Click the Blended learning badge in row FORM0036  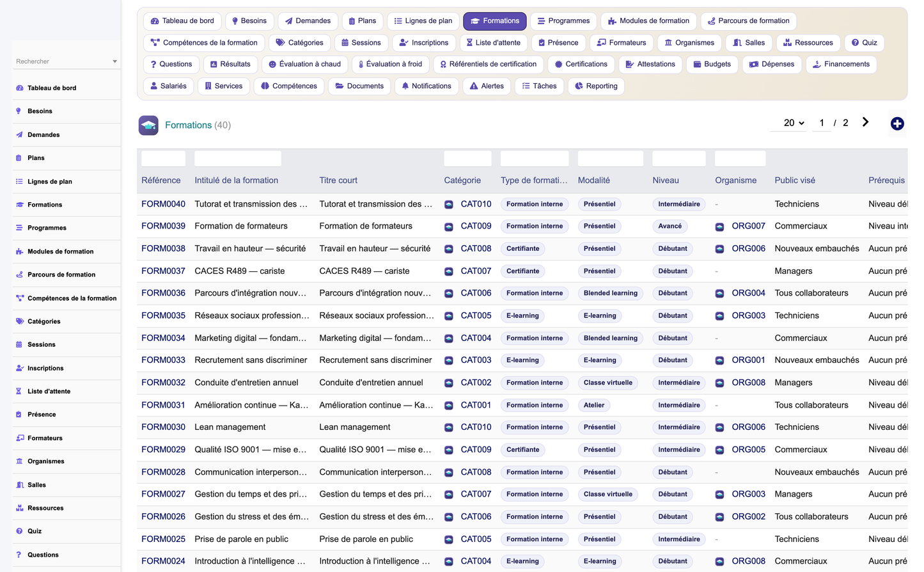click(611, 293)
